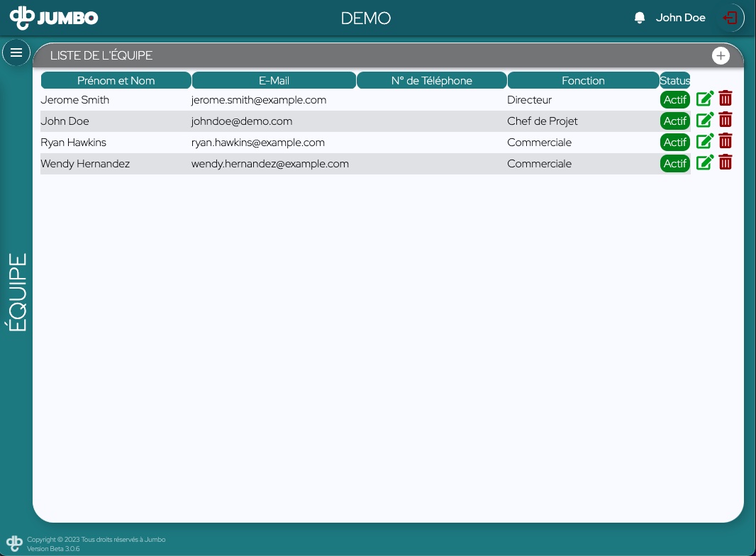Edit Jerome Smith's team entry with the pencil icon
756x556 pixels.
pyautogui.click(x=705, y=99)
